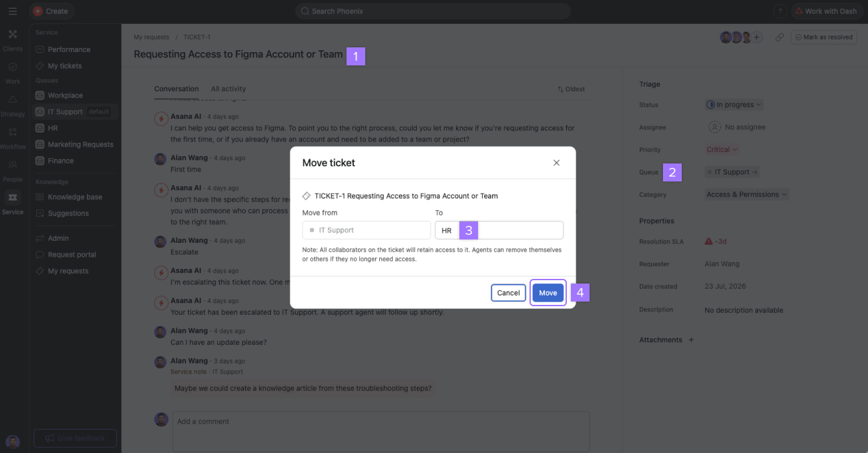
Task: Go to My requests breadcrumb
Action: (x=152, y=37)
